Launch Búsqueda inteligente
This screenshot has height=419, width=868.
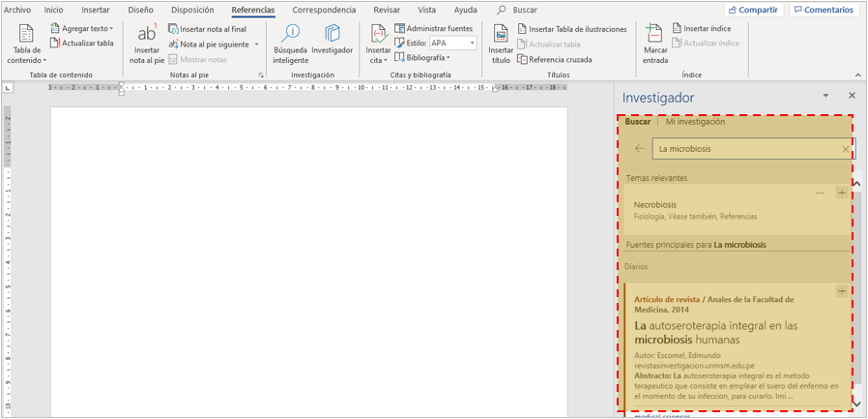tap(290, 45)
